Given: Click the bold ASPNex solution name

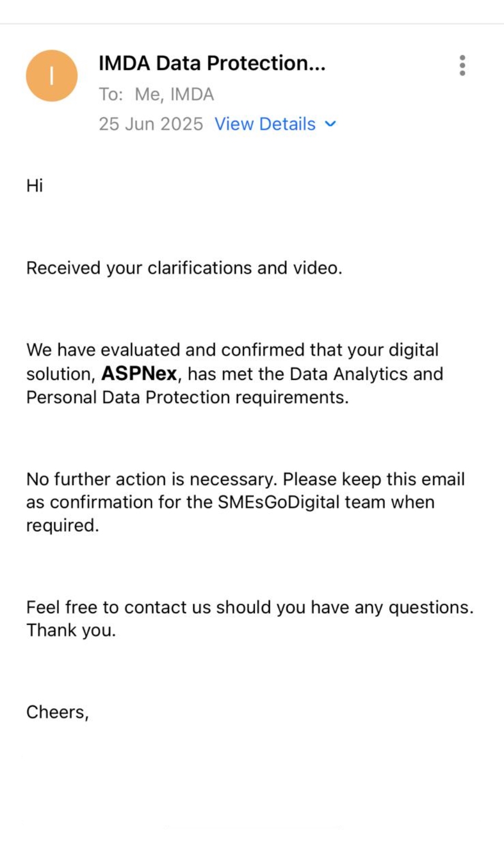Looking at the screenshot, I should pyautogui.click(x=139, y=374).
